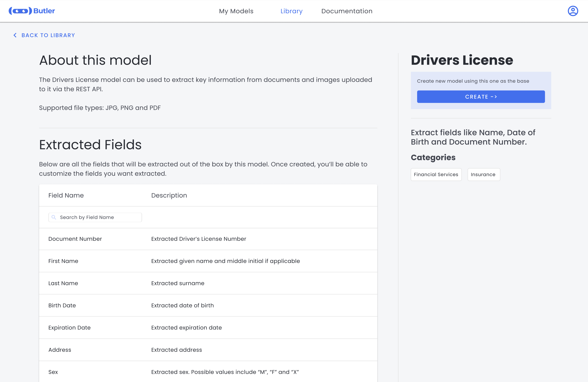
Task: Select the Document Number field row
Action: click(x=208, y=239)
